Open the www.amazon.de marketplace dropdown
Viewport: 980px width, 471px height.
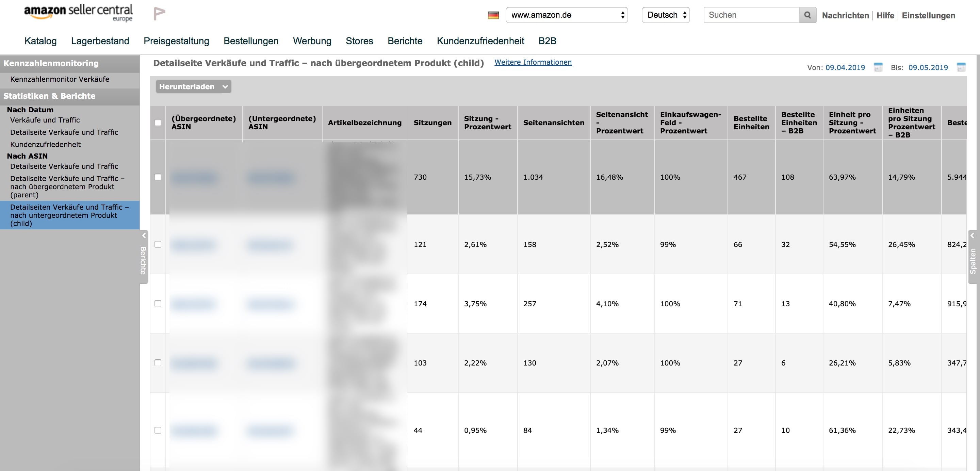567,15
